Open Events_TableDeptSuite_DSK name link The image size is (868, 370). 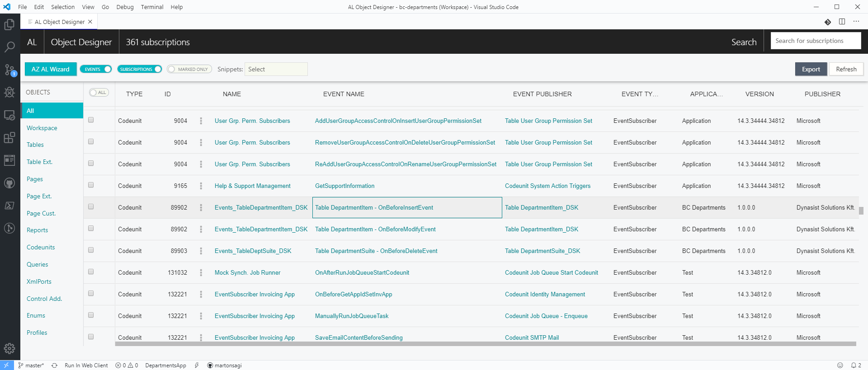[253, 251]
